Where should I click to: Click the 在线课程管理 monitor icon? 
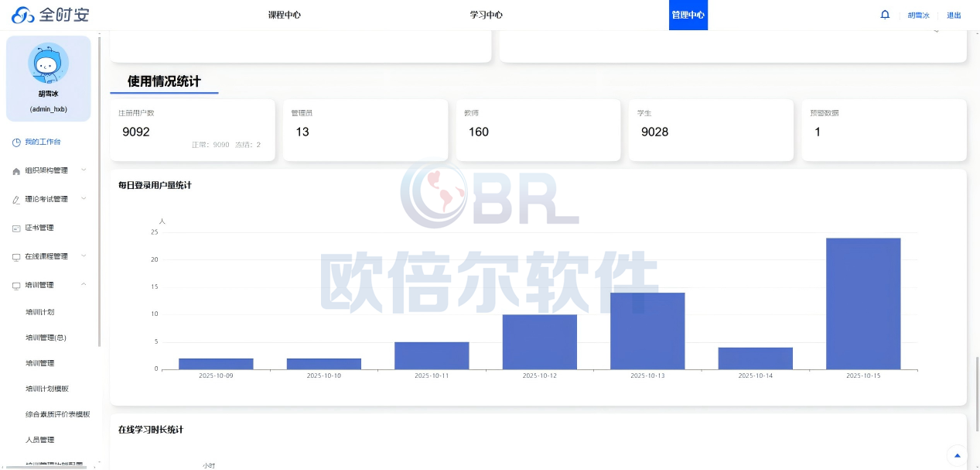[x=16, y=257]
